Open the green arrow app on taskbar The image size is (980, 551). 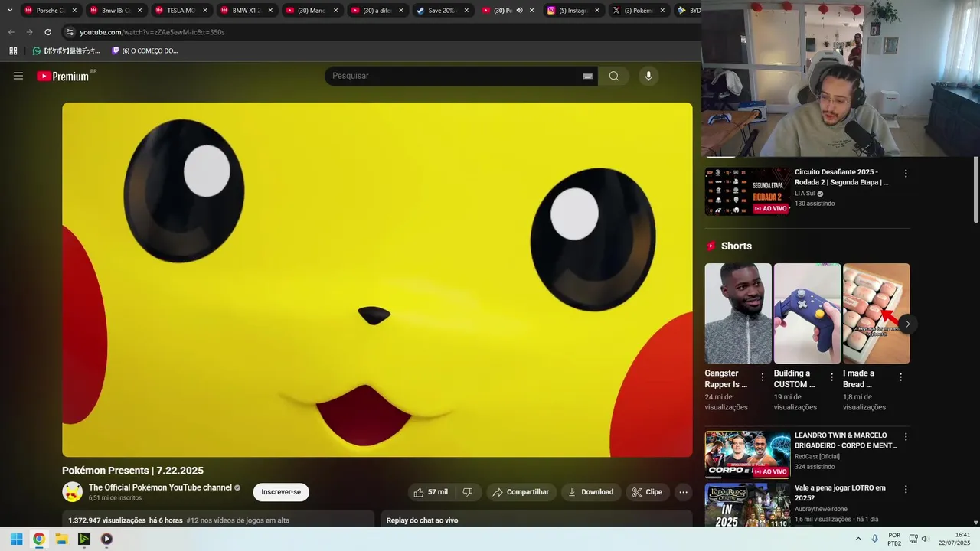coord(84,539)
